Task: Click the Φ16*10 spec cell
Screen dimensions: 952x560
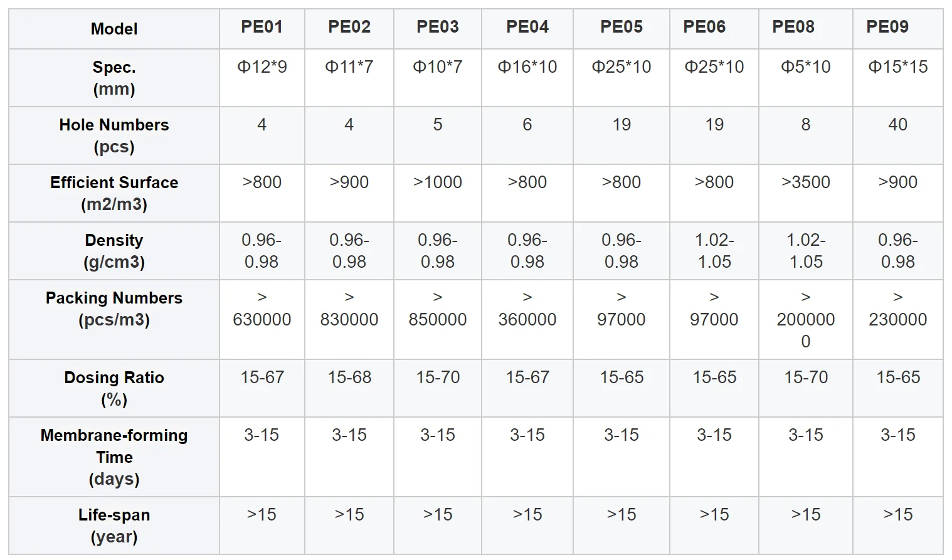Action: pyautogui.click(x=527, y=67)
